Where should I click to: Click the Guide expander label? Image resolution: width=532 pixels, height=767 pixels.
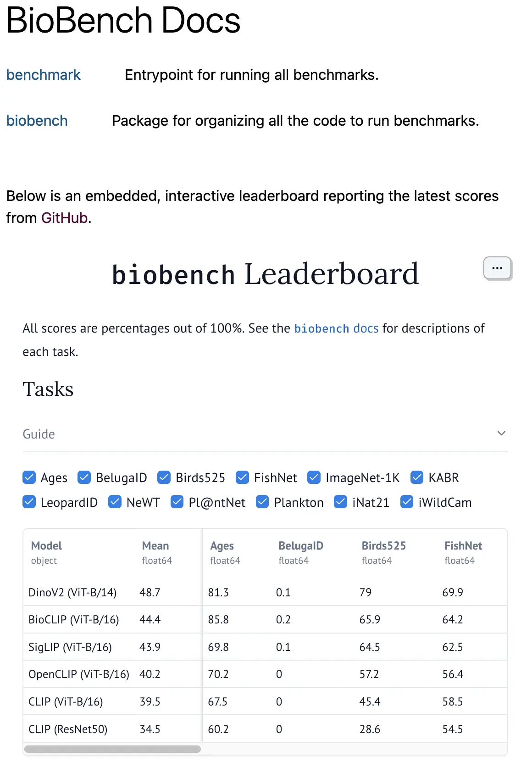(39, 434)
